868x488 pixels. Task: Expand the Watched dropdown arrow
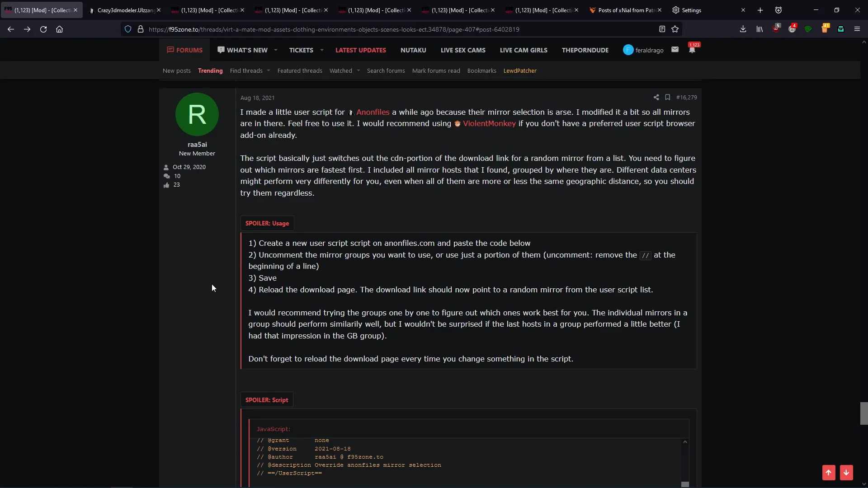(x=359, y=71)
